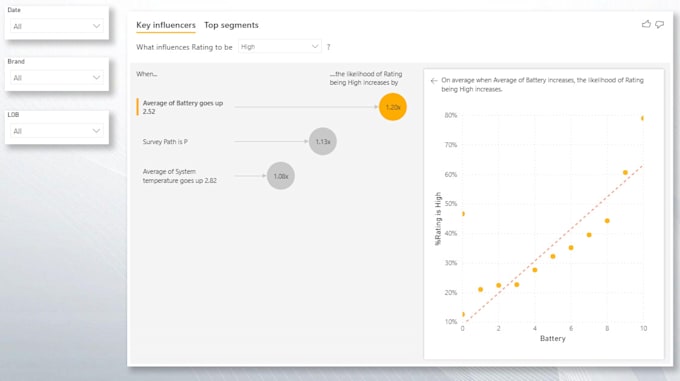Click the '%Rating is High' y-axis title

[x=438, y=218]
